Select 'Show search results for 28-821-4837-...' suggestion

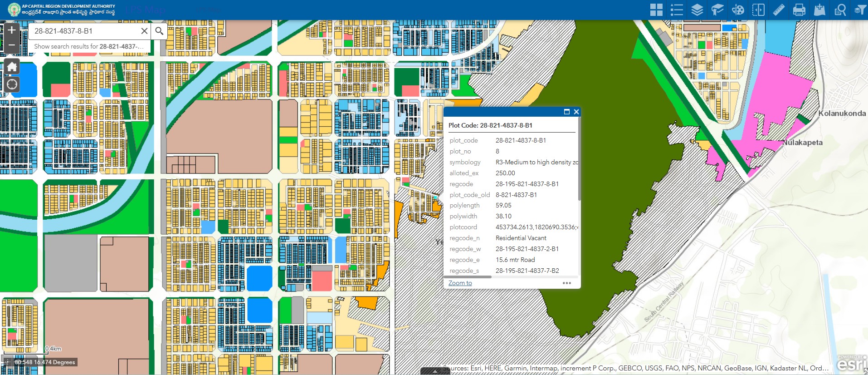pos(89,46)
